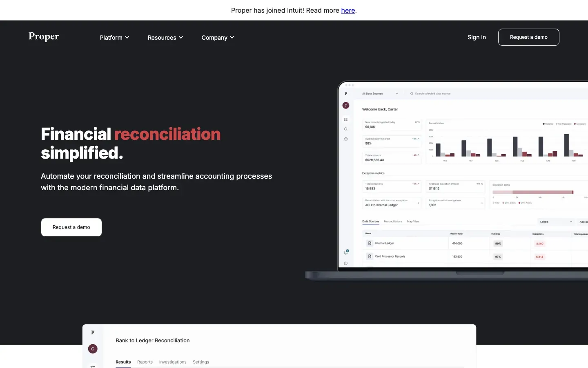The width and height of the screenshot is (588, 368).
Task: Click the help icon at dashboard sidebar bottom
Action: pyautogui.click(x=346, y=263)
